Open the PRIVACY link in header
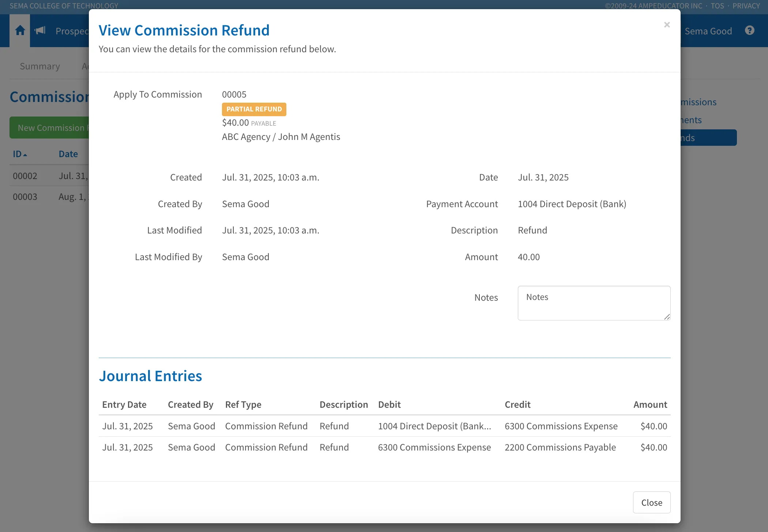 click(x=746, y=6)
